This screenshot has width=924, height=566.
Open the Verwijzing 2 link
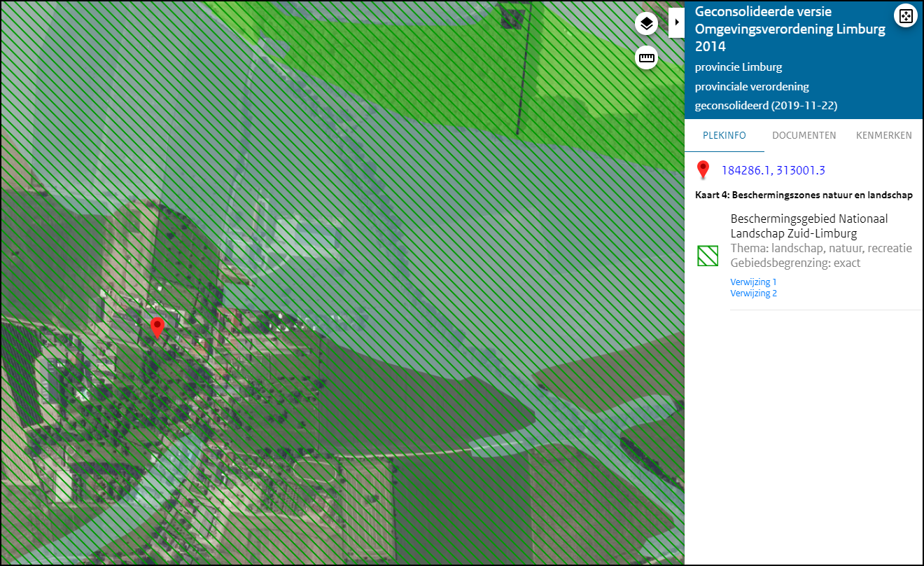coord(753,294)
